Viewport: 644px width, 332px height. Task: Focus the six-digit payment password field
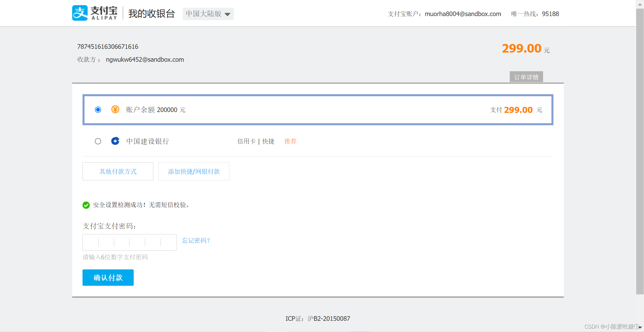point(129,242)
